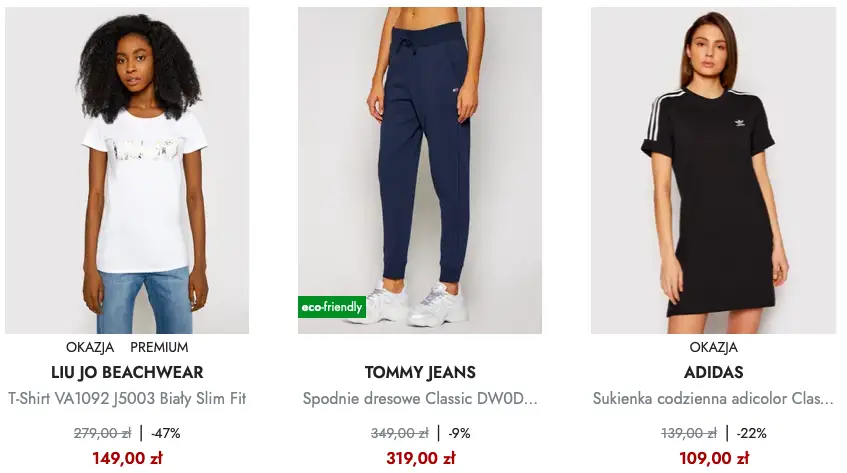Click the 149,00 zł sale price

pyautogui.click(x=127, y=458)
